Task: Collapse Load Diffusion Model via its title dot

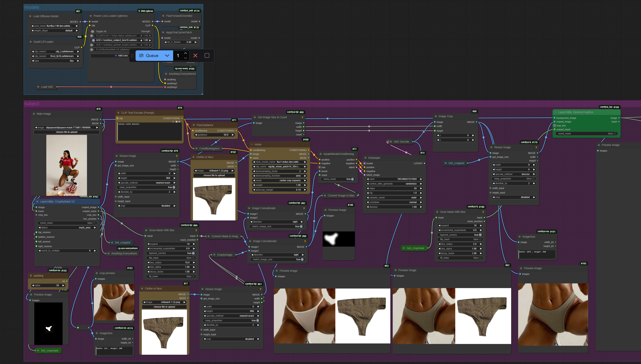Action: point(30,16)
